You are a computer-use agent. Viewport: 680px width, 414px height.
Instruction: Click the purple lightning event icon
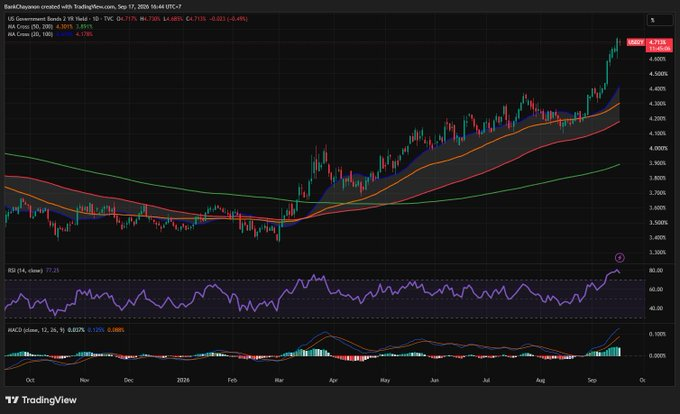pyautogui.click(x=620, y=258)
